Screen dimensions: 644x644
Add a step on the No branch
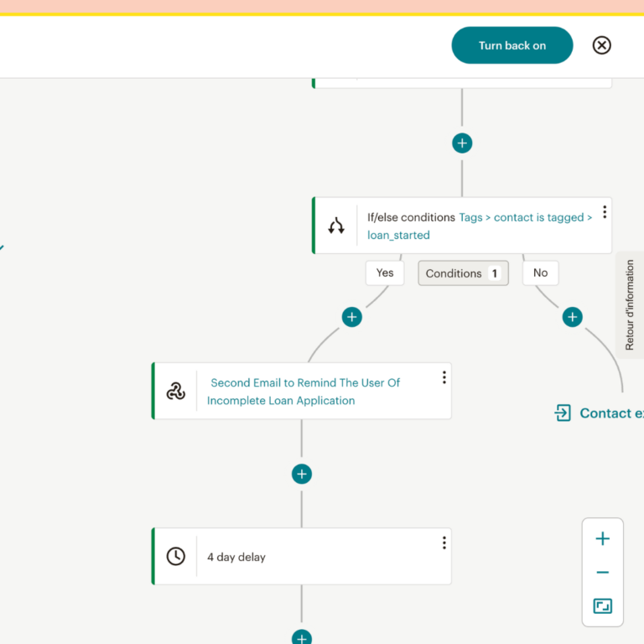tap(572, 317)
